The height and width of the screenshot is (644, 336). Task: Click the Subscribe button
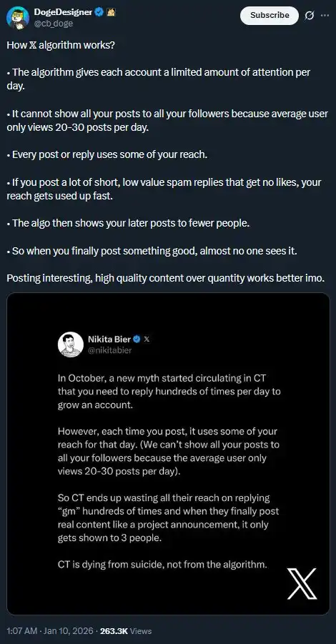coord(270,15)
